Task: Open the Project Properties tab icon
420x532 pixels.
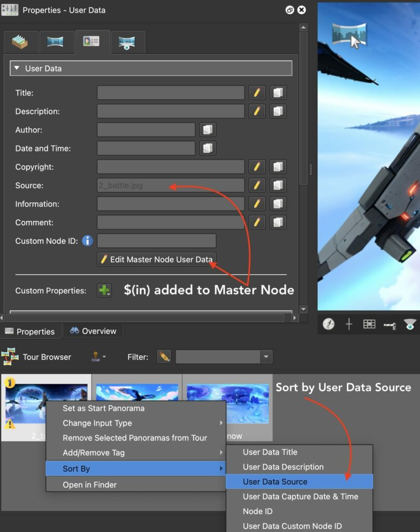Action: (20, 42)
